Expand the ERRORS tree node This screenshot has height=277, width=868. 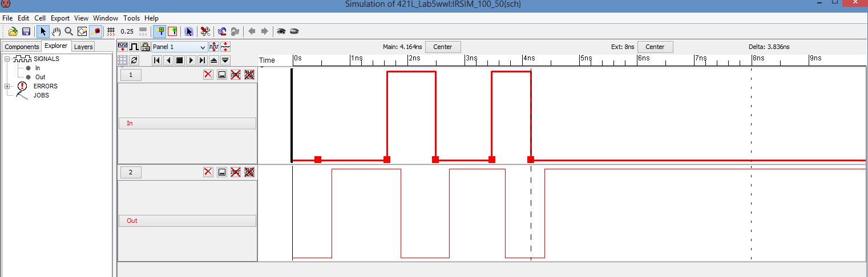click(x=7, y=86)
